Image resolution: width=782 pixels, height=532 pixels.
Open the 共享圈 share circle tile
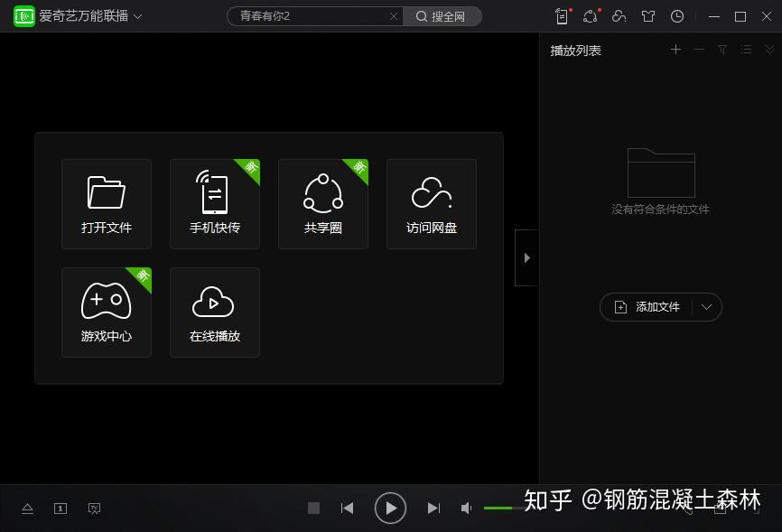tap(323, 203)
